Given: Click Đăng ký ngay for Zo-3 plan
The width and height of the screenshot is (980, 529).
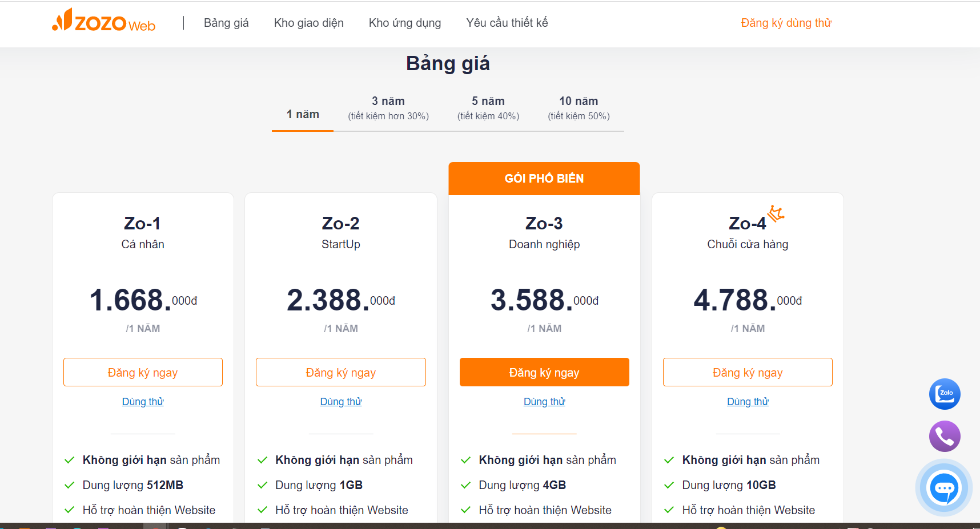Looking at the screenshot, I should pos(544,372).
